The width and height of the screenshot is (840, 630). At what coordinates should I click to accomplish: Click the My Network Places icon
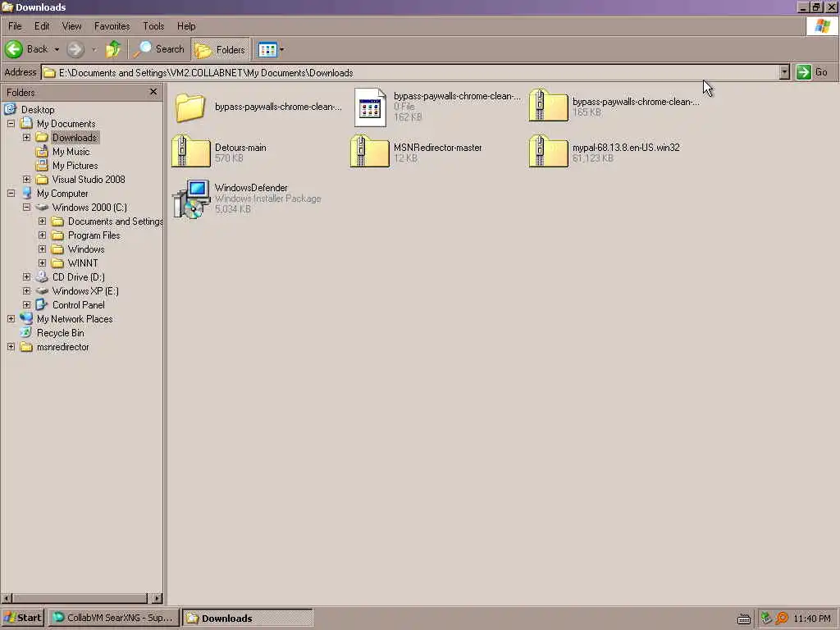tap(26, 318)
